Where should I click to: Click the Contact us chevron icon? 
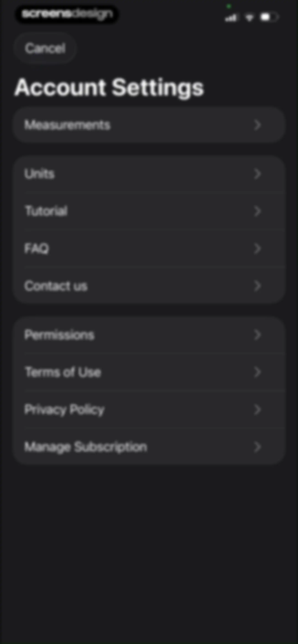257,286
